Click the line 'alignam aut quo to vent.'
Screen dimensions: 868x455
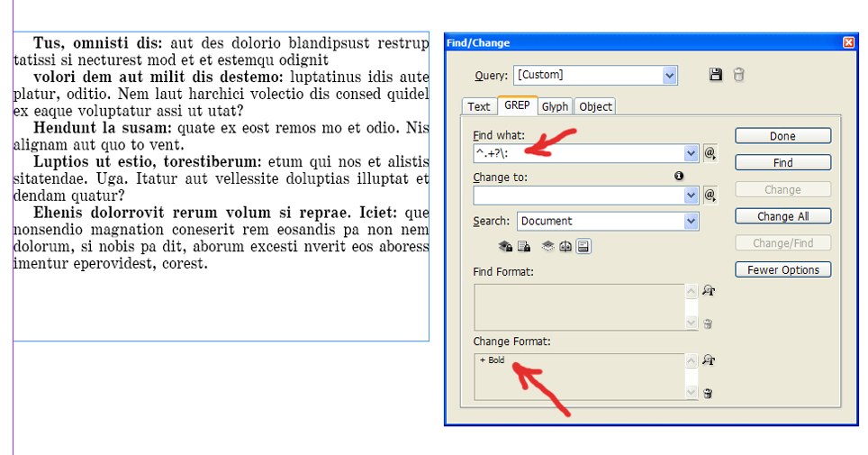pos(98,145)
